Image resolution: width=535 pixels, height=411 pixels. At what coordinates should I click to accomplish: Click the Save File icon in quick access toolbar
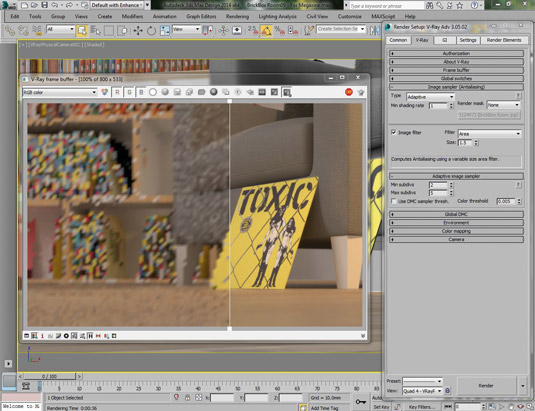click(44, 5)
